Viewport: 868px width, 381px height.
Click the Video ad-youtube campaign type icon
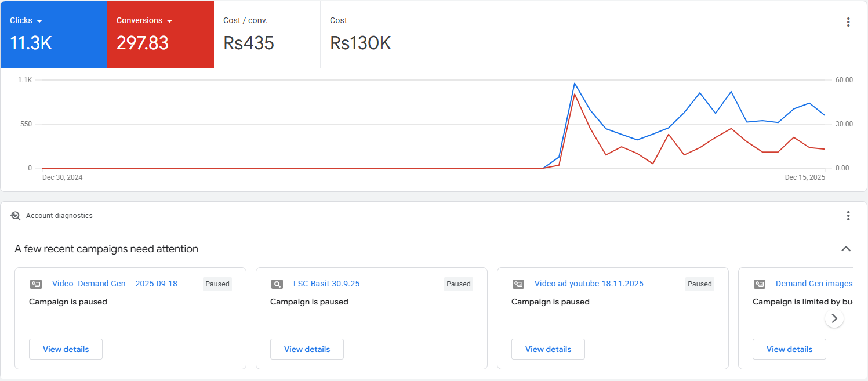pyautogui.click(x=518, y=284)
